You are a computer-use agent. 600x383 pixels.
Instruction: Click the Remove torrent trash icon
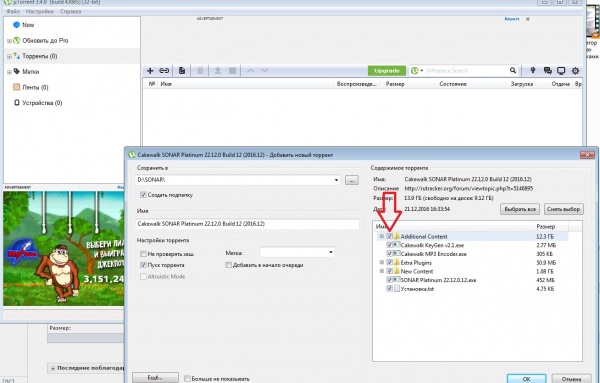[x=200, y=71]
